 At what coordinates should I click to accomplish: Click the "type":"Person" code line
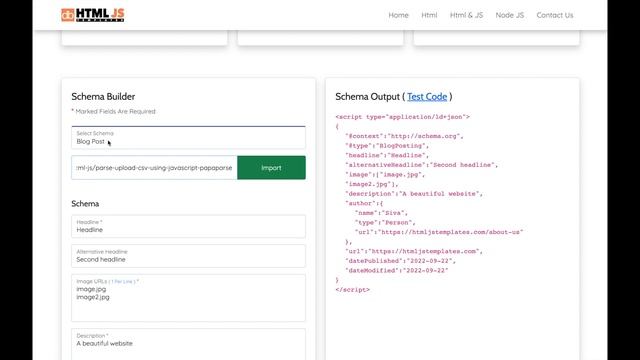point(385,223)
